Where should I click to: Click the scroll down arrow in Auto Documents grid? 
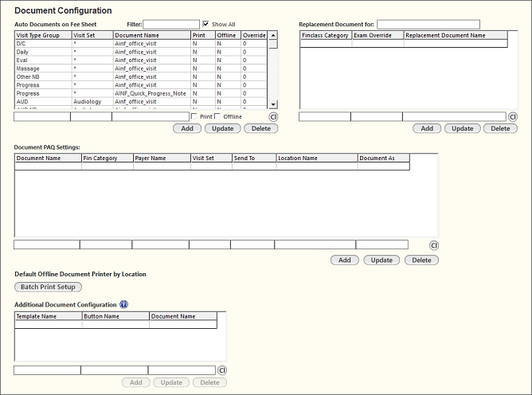click(273, 104)
